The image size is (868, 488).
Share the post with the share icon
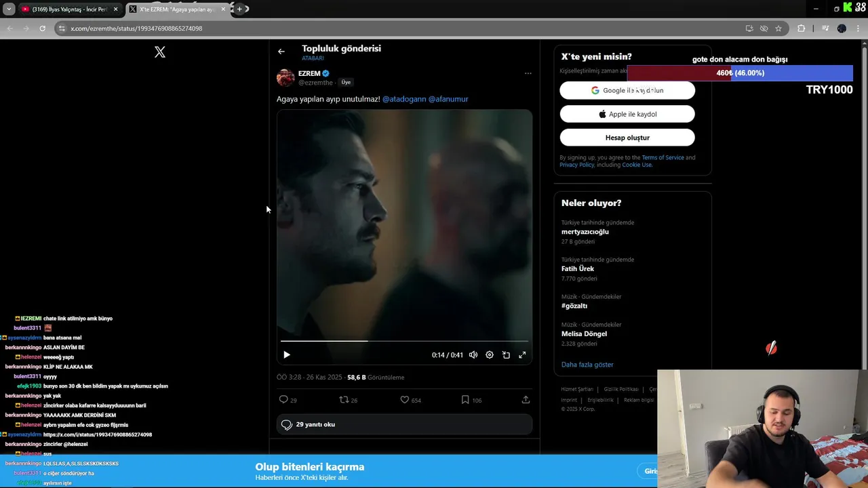(526, 400)
